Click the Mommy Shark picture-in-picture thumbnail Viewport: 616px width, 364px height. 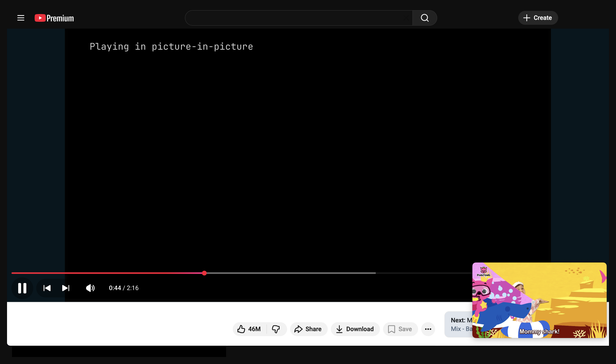point(539,301)
